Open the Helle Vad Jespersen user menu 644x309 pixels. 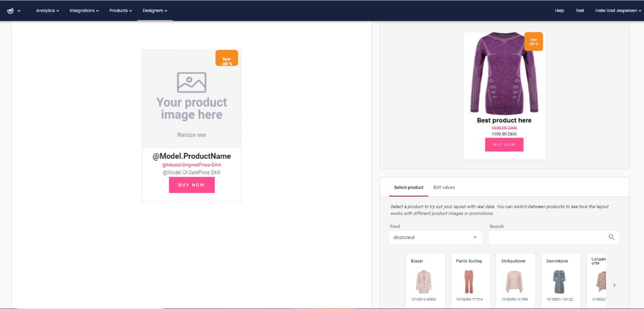point(618,10)
